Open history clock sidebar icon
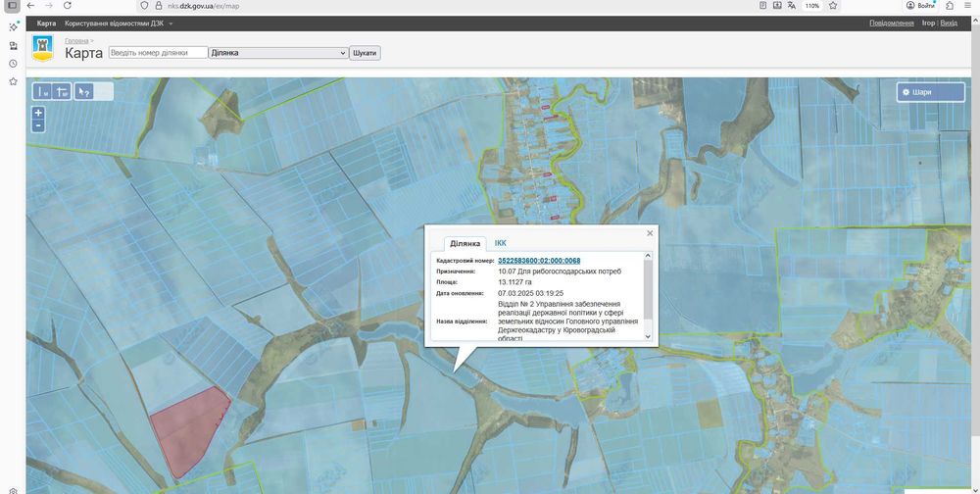 point(13,64)
